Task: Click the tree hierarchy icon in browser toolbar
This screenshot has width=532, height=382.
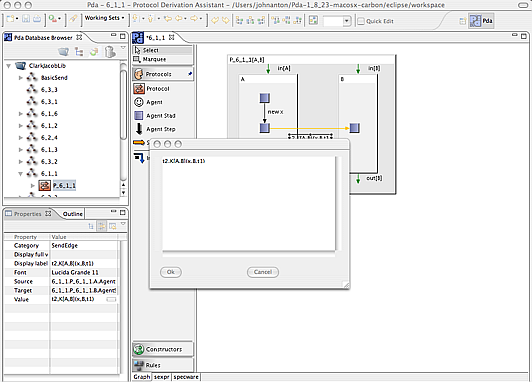Action: [x=79, y=52]
